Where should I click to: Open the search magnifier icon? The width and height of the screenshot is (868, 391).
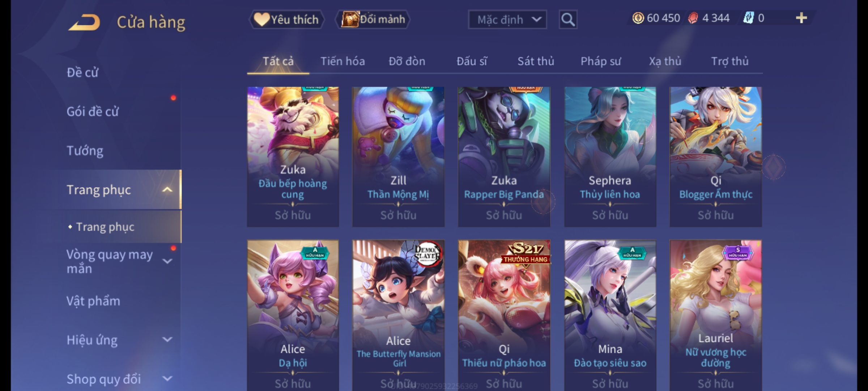568,20
